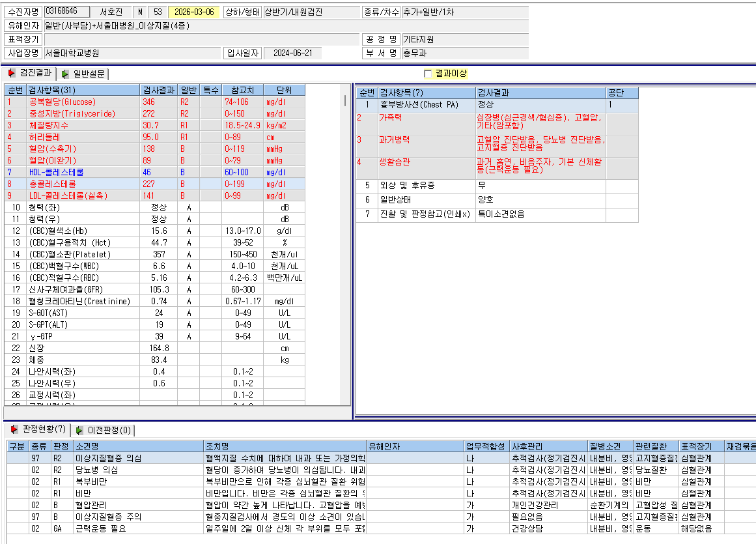Click the 수진자명 ID field 03168646
The width and height of the screenshot is (756, 544).
[67, 12]
